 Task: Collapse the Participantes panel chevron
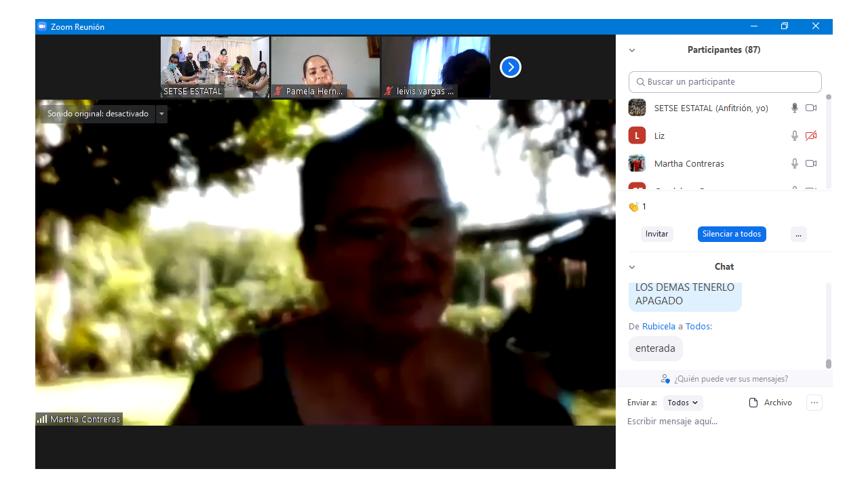(632, 50)
